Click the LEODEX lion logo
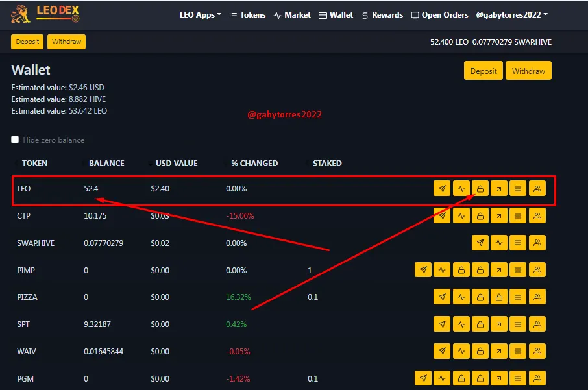The image size is (588, 390). tap(45, 14)
